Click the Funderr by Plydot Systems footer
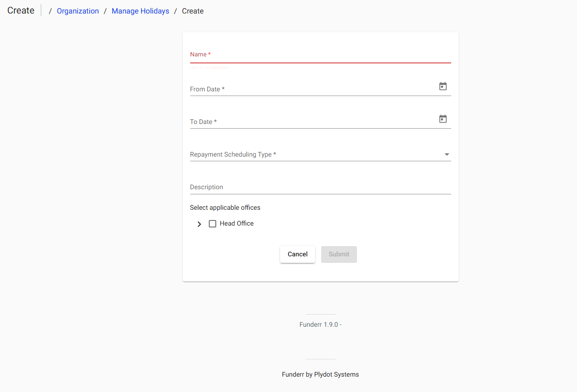This screenshot has height=392, width=577. (x=320, y=374)
